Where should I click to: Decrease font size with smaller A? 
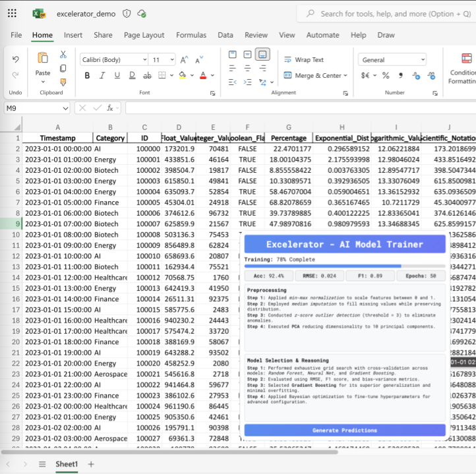point(199,60)
